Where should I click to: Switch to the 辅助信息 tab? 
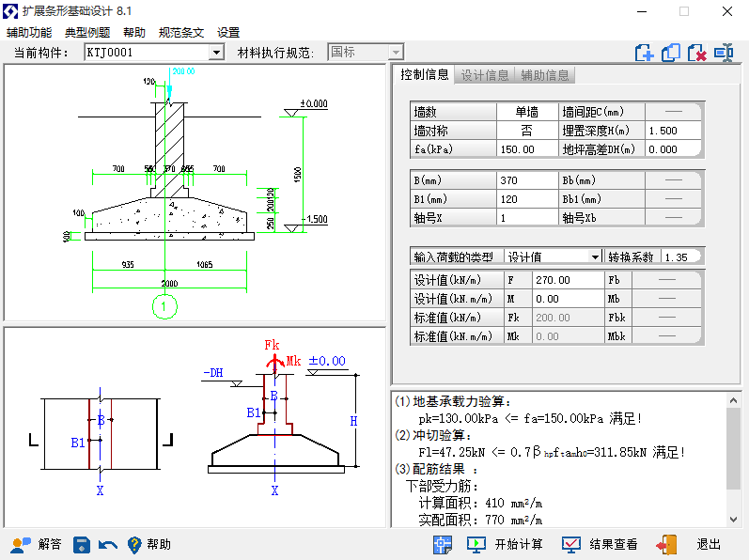(x=544, y=75)
